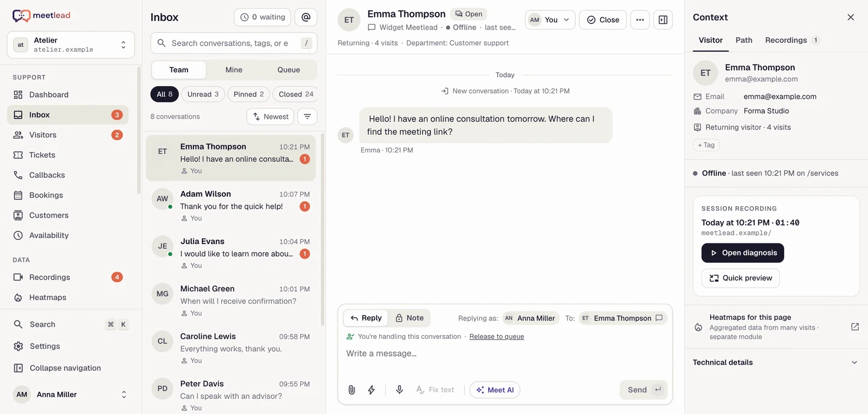Switch to the Visitor tab

point(711,40)
